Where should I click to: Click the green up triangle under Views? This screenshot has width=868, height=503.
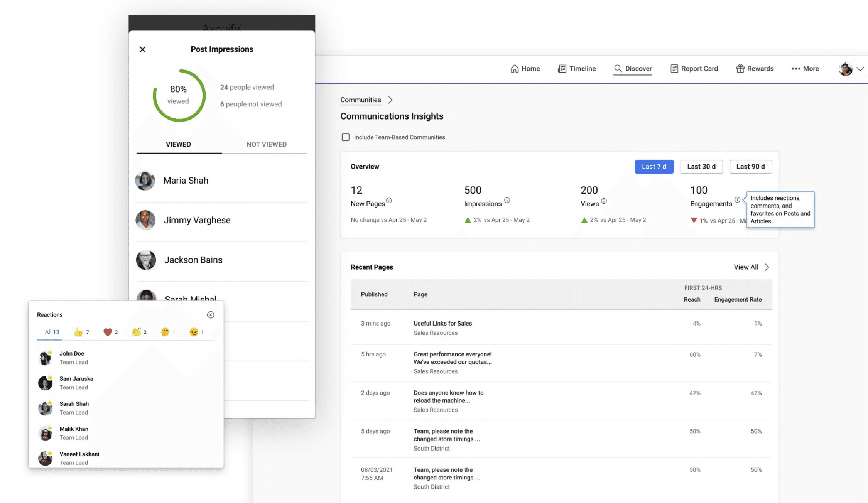pyautogui.click(x=584, y=220)
